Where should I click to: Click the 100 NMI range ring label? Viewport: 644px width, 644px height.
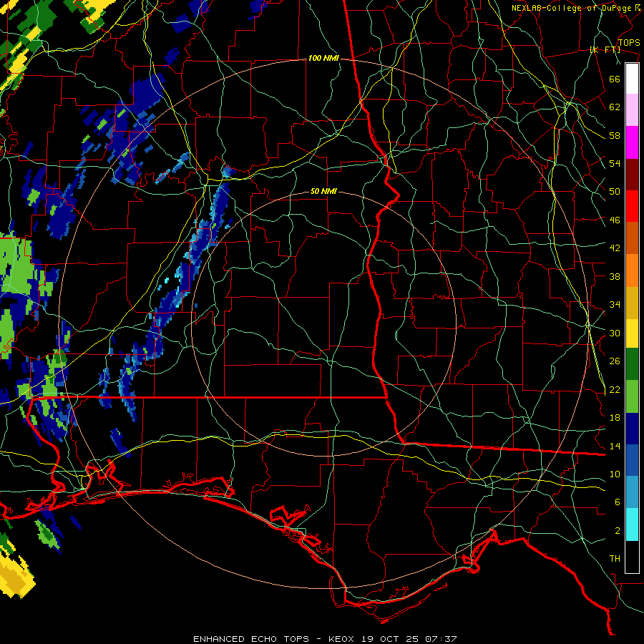[x=323, y=59]
